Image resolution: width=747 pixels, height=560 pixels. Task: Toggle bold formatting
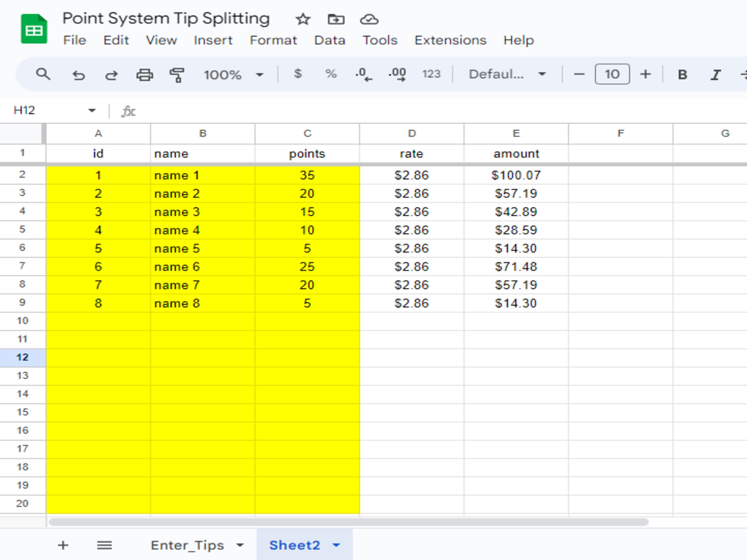click(683, 74)
